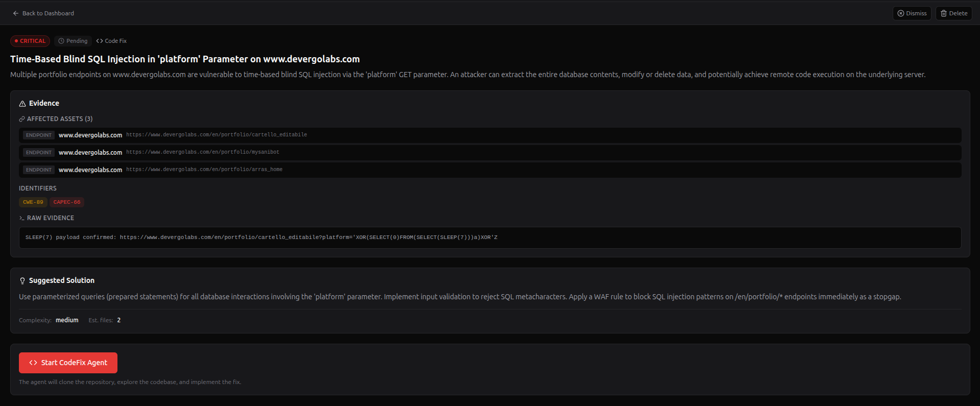The image size is (980, 406).
Task: Click the back arrow icon
Action: tap(16, 13)
